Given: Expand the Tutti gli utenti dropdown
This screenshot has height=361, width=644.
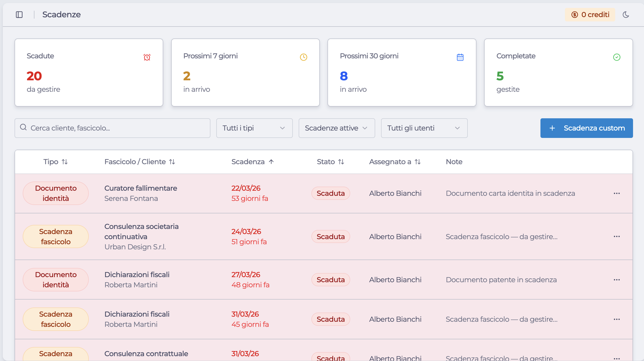Looking at the screenshot, I should click(x=424, y=128).
